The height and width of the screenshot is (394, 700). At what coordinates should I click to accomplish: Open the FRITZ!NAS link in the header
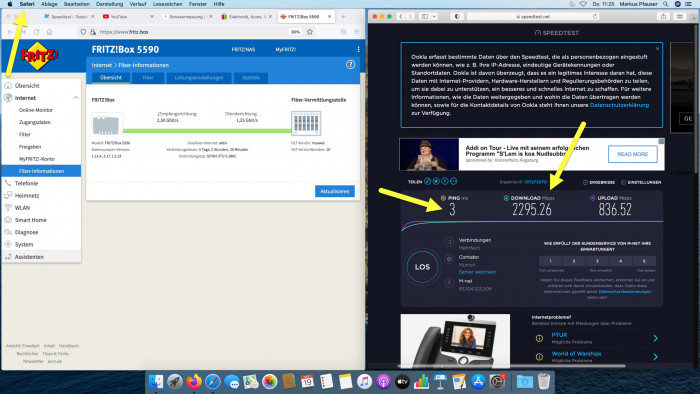[x=243, y=50]
